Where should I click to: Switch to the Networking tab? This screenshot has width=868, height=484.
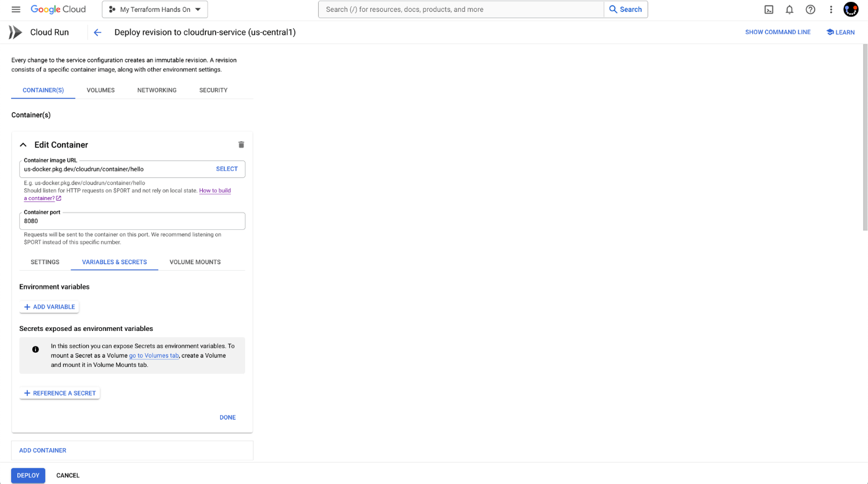[x=157, y=90]
